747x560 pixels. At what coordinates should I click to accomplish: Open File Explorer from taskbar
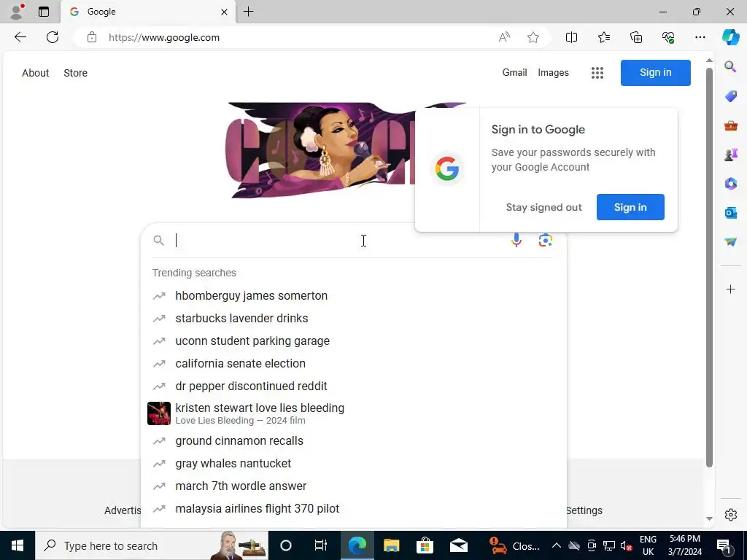[391, 545]
